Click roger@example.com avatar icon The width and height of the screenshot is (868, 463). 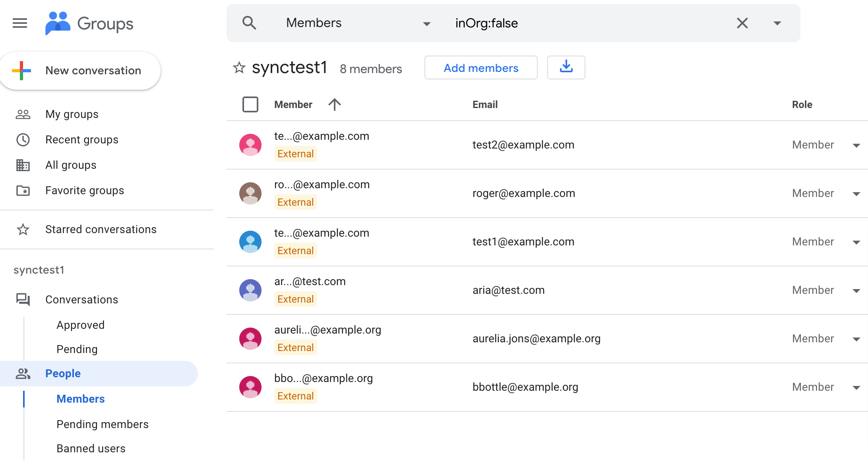[x=250, y=193]
